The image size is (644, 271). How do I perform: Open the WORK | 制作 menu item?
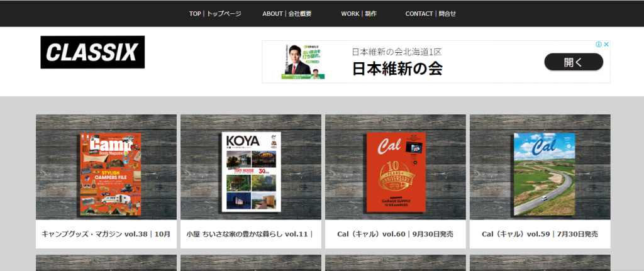point(358,14)
